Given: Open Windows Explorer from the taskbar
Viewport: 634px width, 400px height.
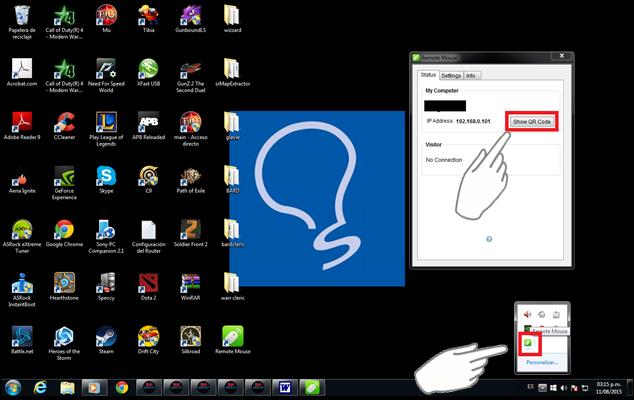Looking at the screenshot, I should (67, 388).
